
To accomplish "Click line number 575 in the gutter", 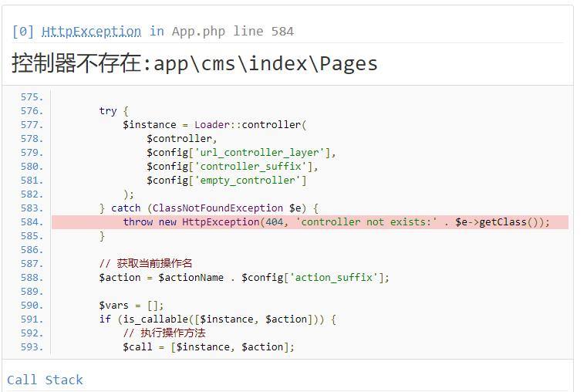I will tap(32, 97).
